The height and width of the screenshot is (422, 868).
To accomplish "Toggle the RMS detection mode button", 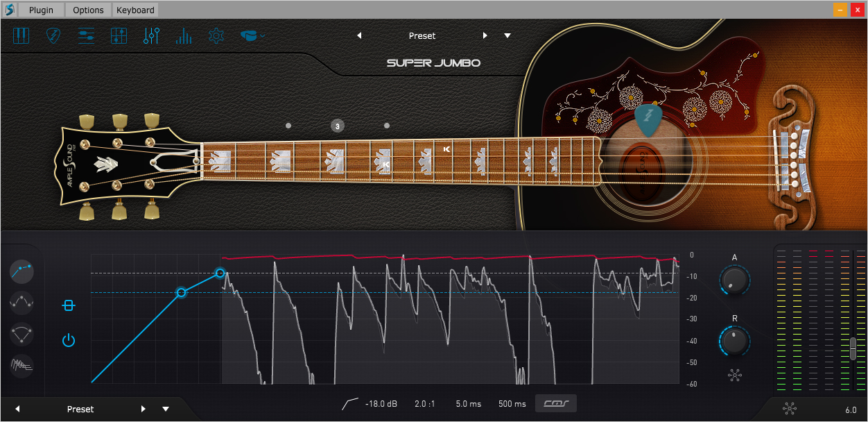I will [x=555, y=403].
